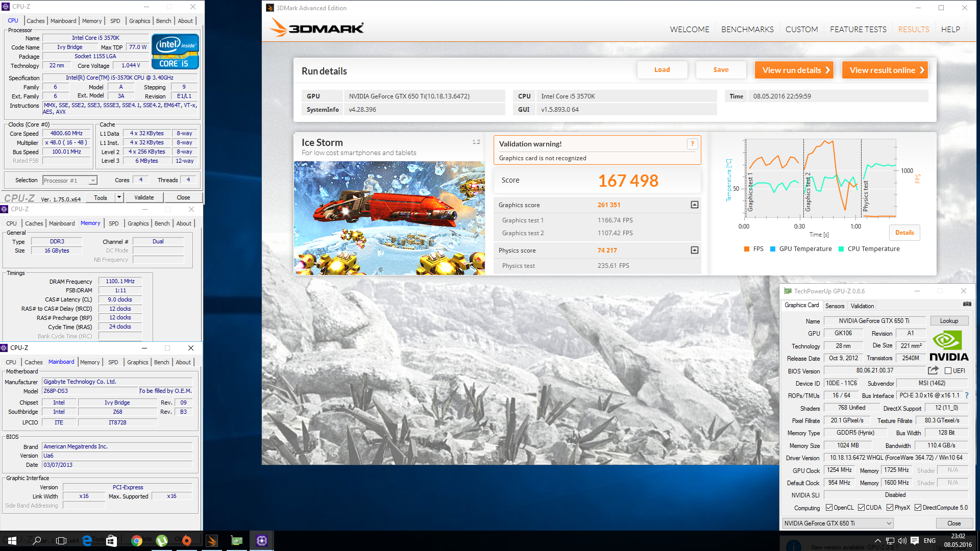The image size is (980, 551).
Task: Switch to 3DMark via its taskbar icon
Action: [212, 541]
